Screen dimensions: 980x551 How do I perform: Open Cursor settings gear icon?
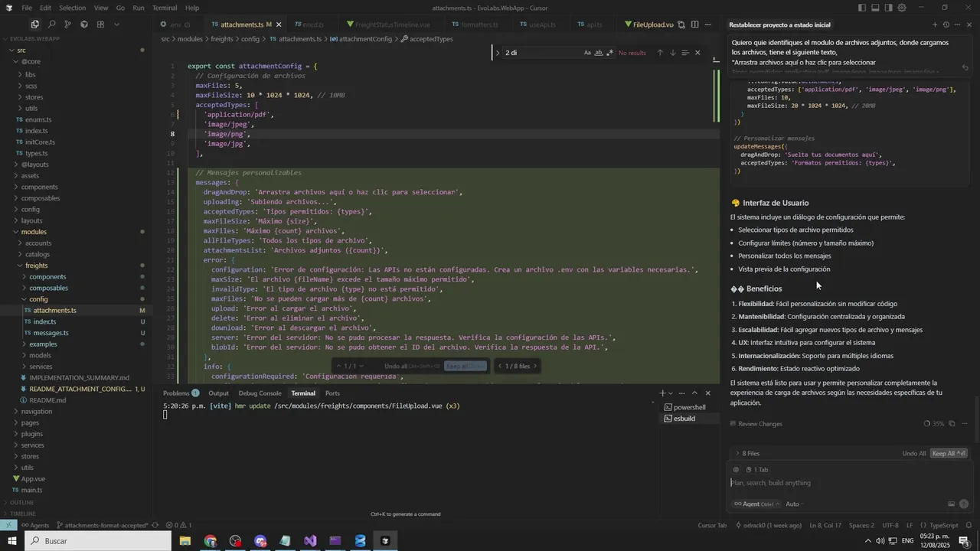[902, 8]
